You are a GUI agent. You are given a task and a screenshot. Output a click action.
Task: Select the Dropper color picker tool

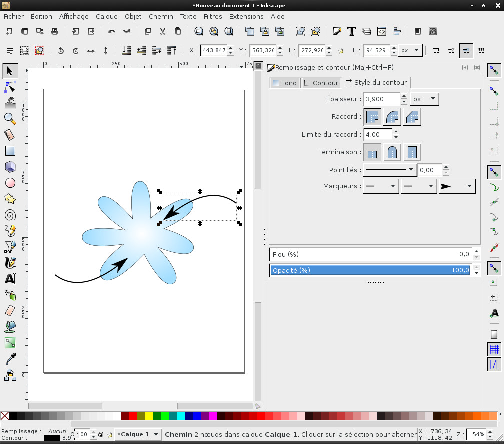pyautogui.click(x=10, y=359)
